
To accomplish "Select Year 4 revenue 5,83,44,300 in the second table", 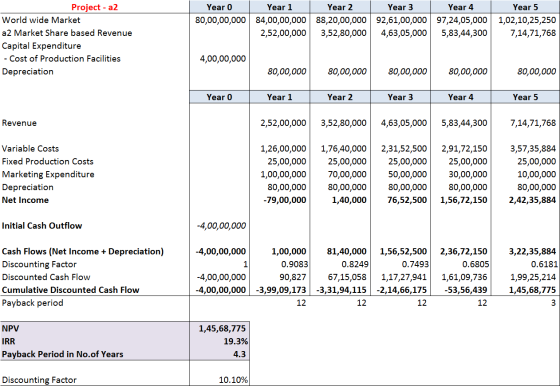I will click(x=464, y=123).
